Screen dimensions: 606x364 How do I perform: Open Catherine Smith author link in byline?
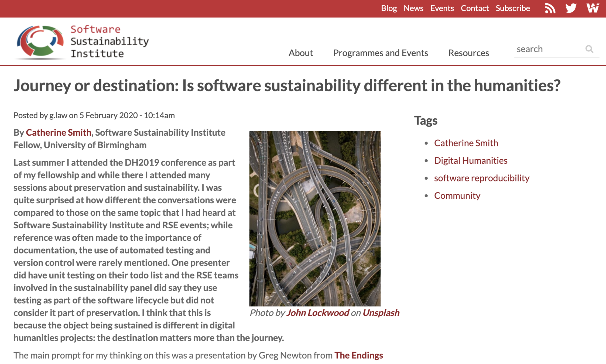click(x=59, y=132)
